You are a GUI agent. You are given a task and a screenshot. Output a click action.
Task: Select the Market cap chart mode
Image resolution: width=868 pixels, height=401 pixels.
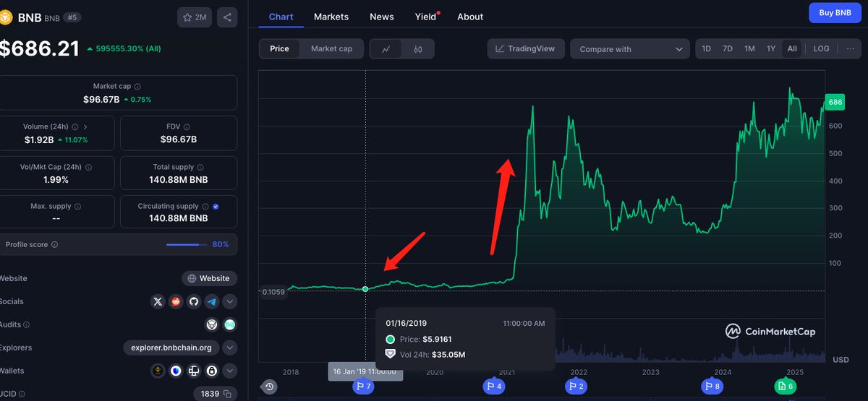[x=331, y=48]
